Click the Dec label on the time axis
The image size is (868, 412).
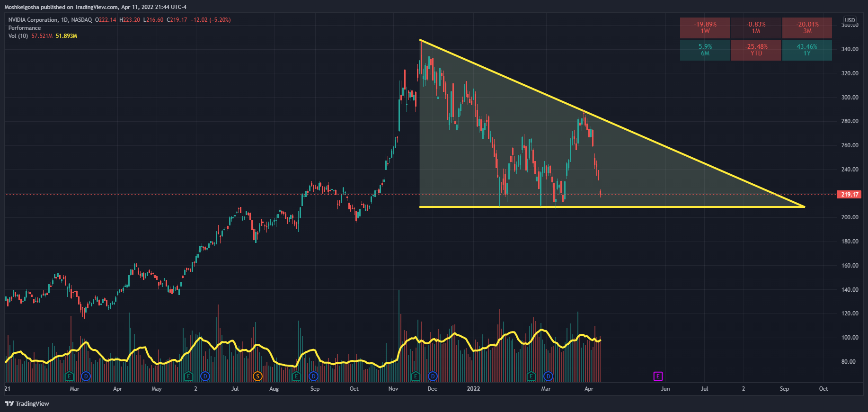[432, 389]
